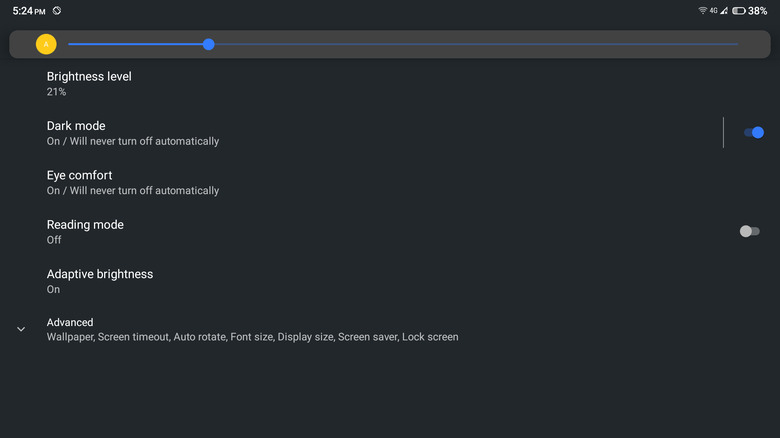Open Eye comfort settings
780x438 pixels.
click(79, 175)
